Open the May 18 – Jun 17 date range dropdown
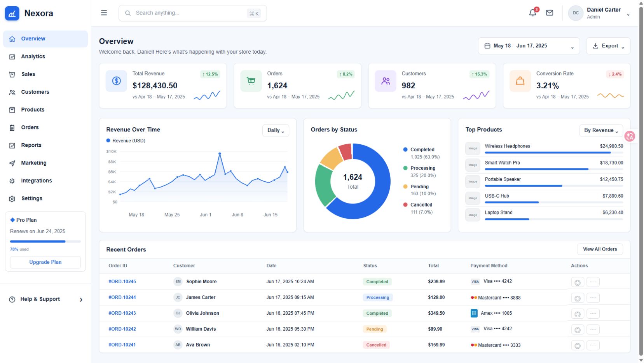This screenshot has width=644, height=363. 529,46
